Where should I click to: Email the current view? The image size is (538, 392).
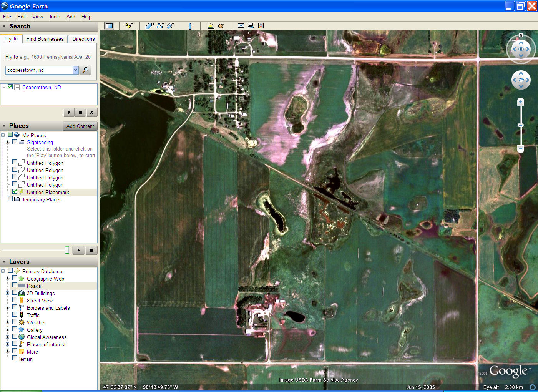click(241, 26)
